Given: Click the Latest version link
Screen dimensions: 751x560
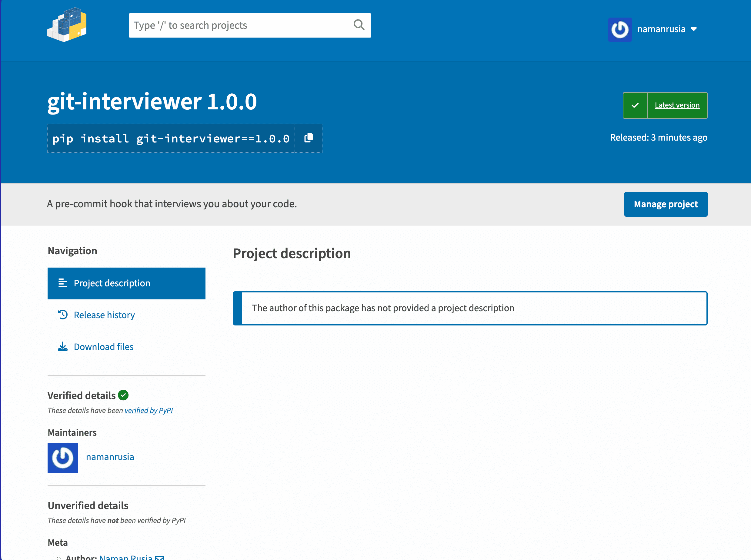Looking at the screenshot, I should point(677,105).
